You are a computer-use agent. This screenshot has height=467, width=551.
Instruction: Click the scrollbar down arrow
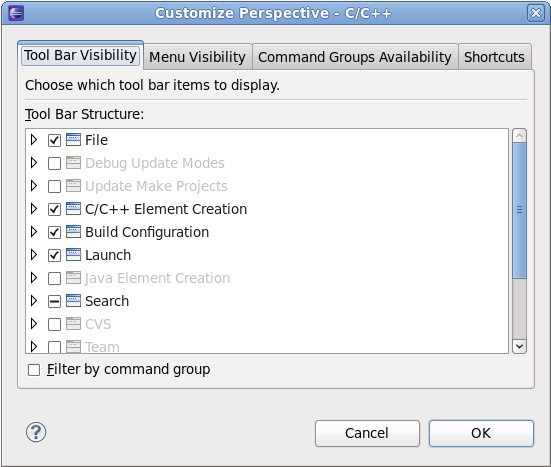coord(519,346)
